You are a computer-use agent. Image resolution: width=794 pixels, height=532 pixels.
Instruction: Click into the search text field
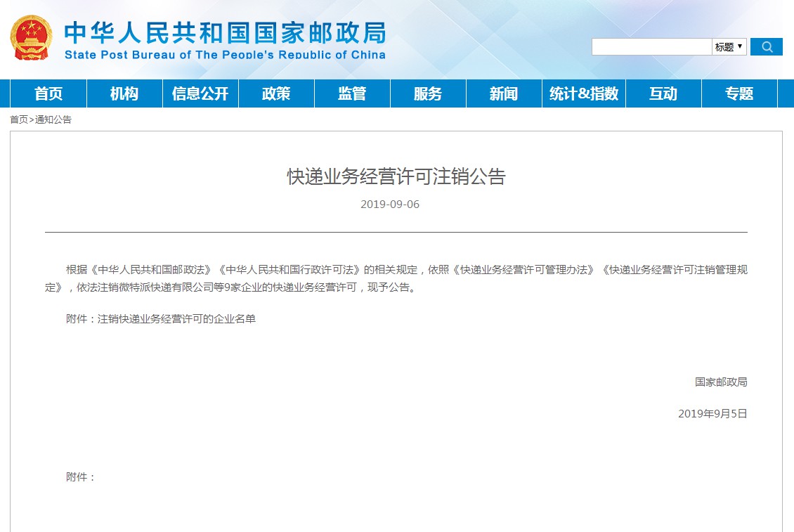[x=651, y=47]
